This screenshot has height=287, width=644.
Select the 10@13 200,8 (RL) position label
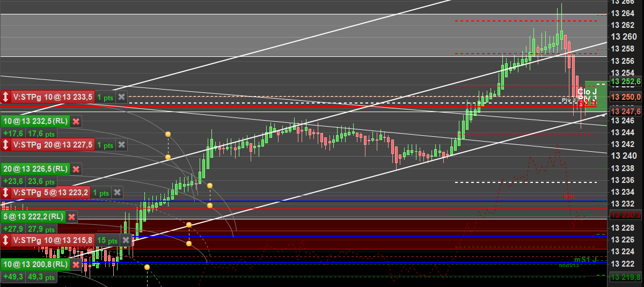(x=36, y=264)
